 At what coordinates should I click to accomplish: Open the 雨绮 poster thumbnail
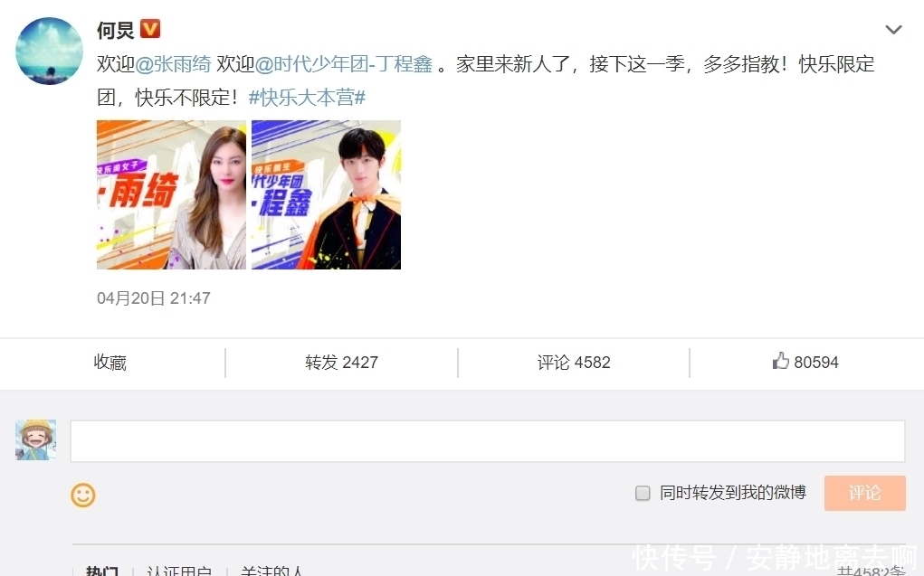[171, 195]
